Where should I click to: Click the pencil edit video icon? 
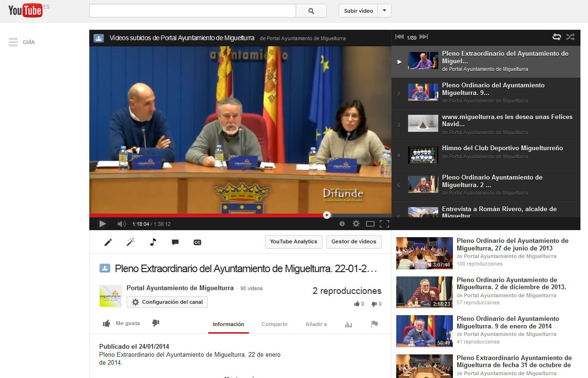tap(108, 242)
